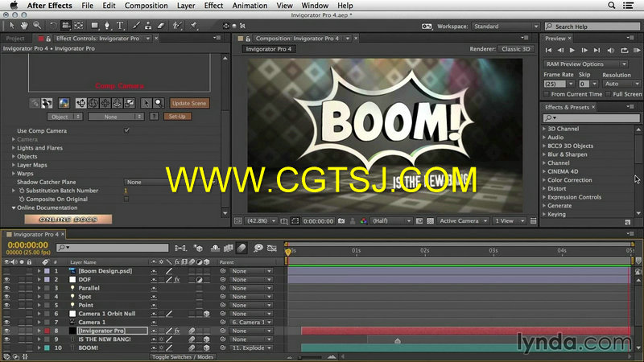
Task: Select the Selection arrow tool
Action: tap(11, 26)
